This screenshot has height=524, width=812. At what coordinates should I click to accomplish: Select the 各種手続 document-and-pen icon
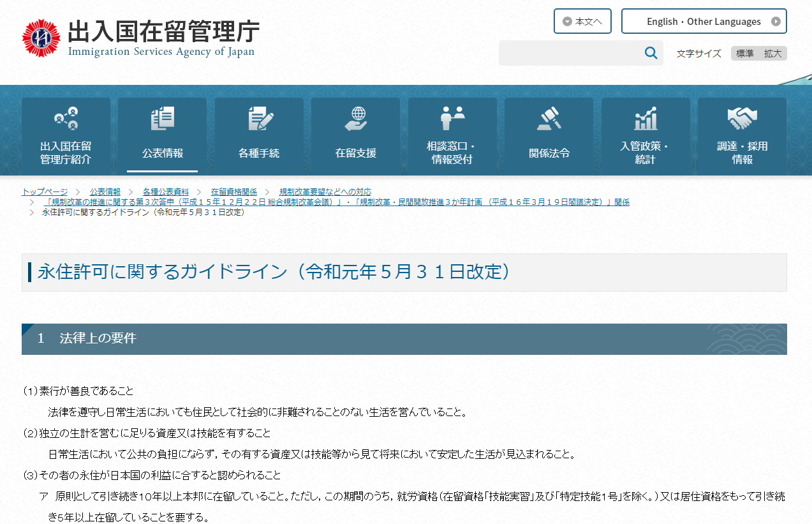260,119
